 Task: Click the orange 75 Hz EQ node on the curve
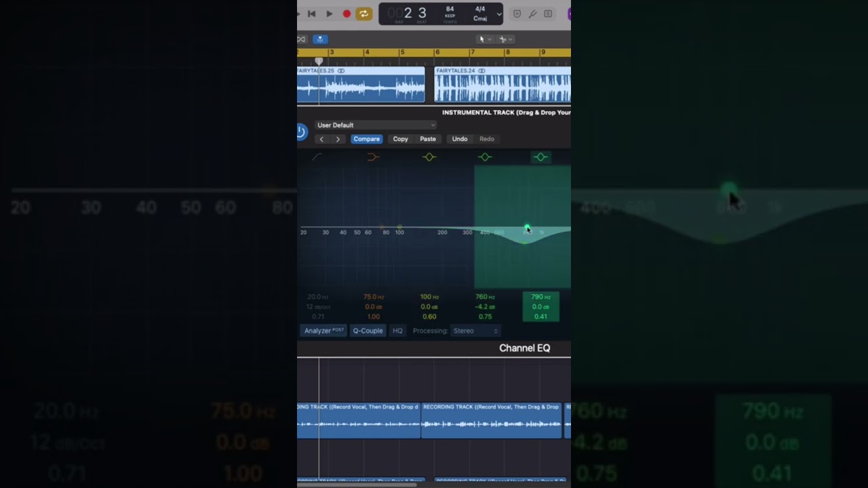[382, 227]
